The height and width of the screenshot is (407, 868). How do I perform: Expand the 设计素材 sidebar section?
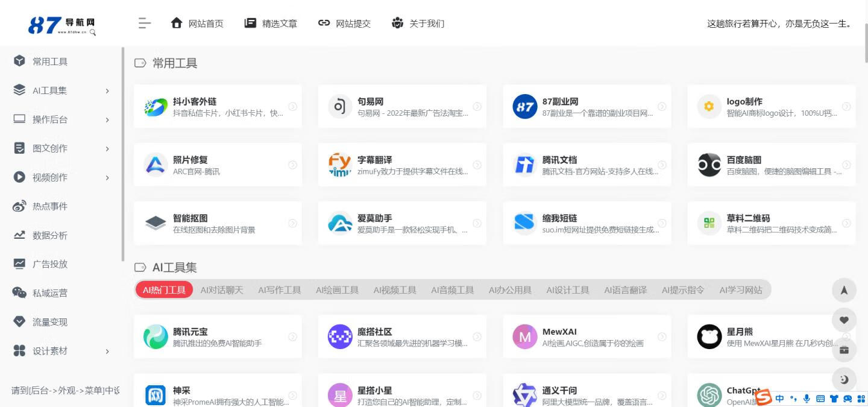[x=107, y=350]
